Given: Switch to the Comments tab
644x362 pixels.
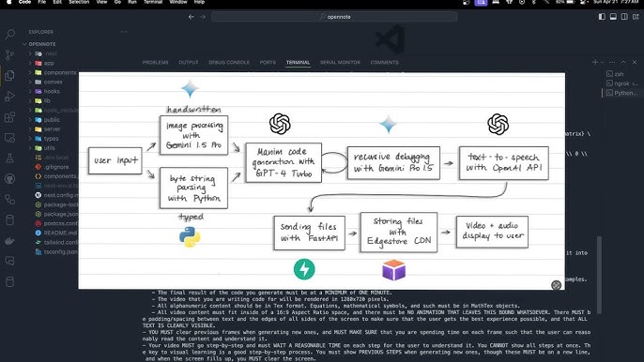Looking at the screenshot, I should pos(385,63).
